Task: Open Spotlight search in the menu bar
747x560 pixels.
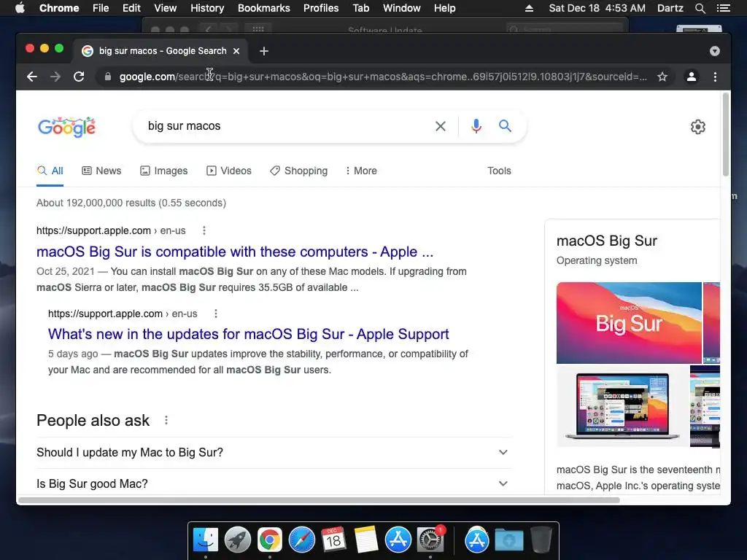Action: point(700,8)
